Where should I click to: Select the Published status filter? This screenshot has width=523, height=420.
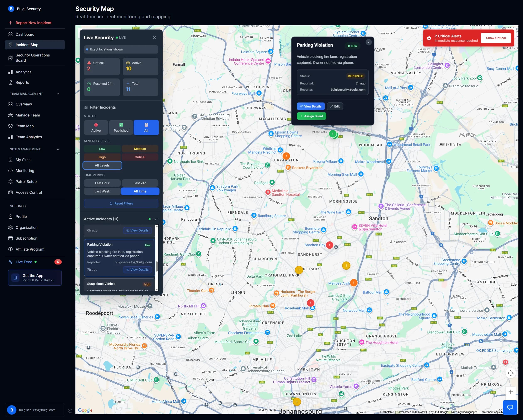(121, 127)
